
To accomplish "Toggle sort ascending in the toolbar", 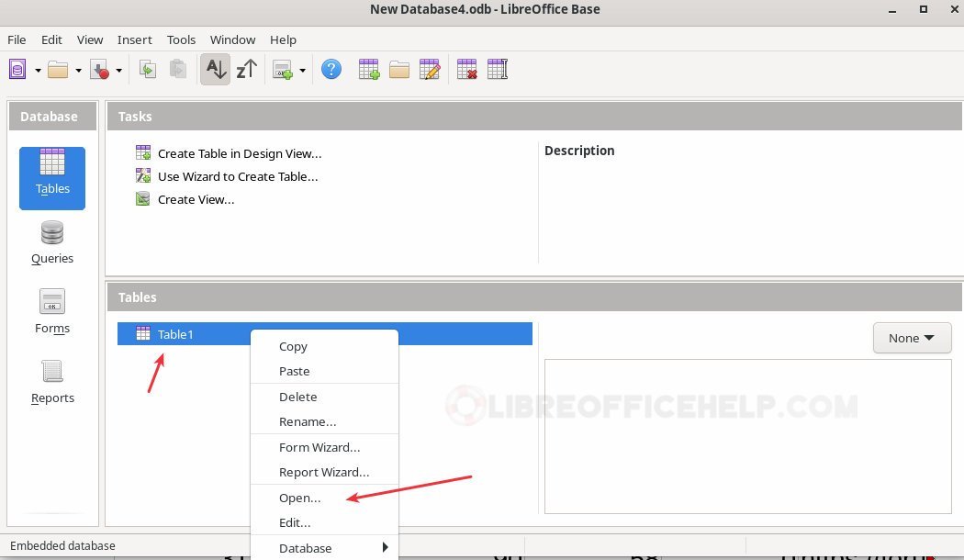I will point(215,69).
